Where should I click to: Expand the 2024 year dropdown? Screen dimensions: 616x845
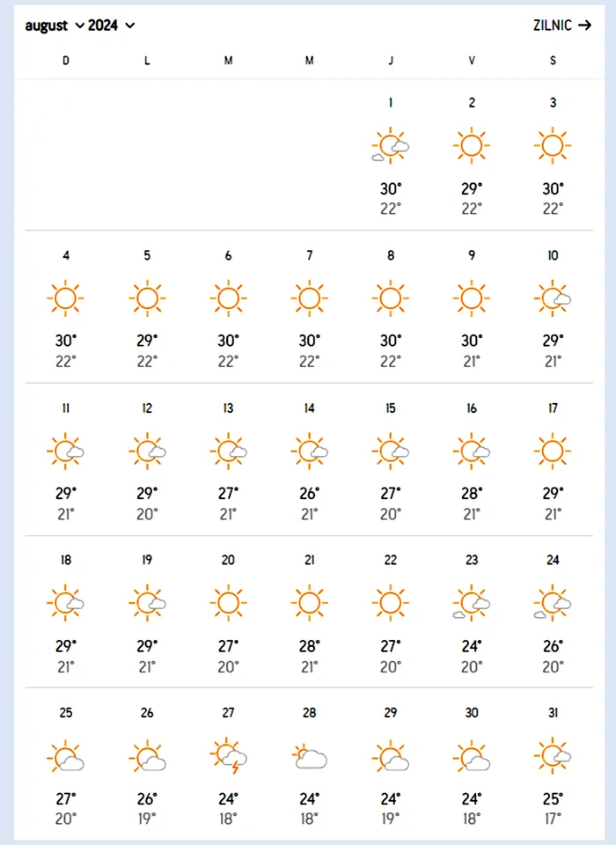[x=111, y=26]
